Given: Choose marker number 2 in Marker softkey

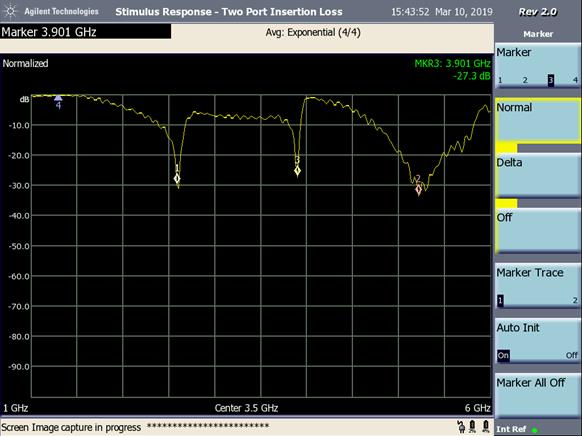Looking at the screenshot, I should pyautogui.click(x=525, y=80).
